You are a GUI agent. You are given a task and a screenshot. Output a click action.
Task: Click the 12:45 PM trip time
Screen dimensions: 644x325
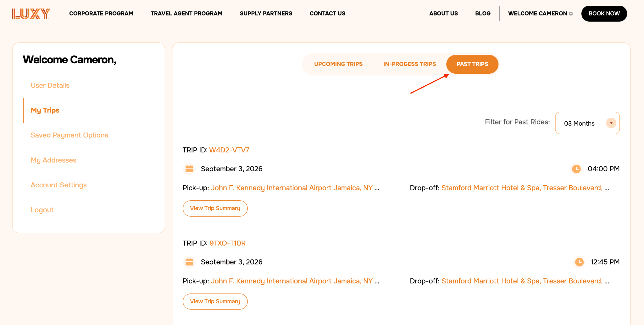pyautogui.click(x=605, y=262)
